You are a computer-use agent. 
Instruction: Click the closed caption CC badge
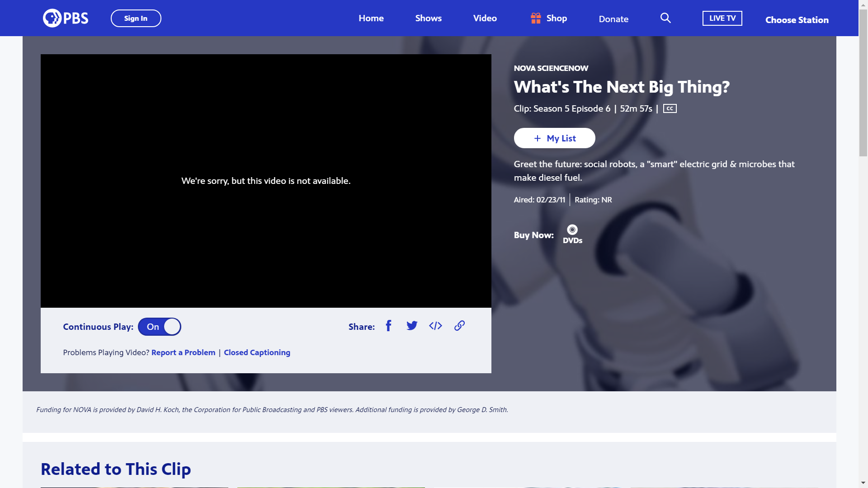pyautogui.click(x=670, y=108)
